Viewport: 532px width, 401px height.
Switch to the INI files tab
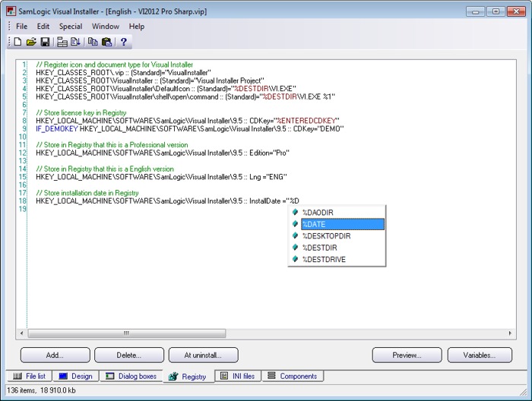coord(237,376)
